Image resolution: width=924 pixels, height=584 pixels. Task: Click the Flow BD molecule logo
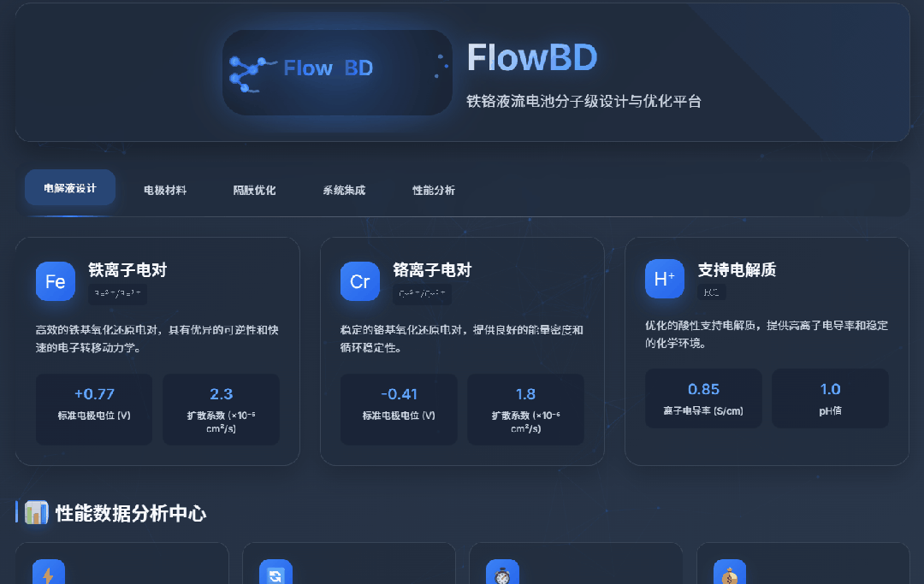click(337, 73)
